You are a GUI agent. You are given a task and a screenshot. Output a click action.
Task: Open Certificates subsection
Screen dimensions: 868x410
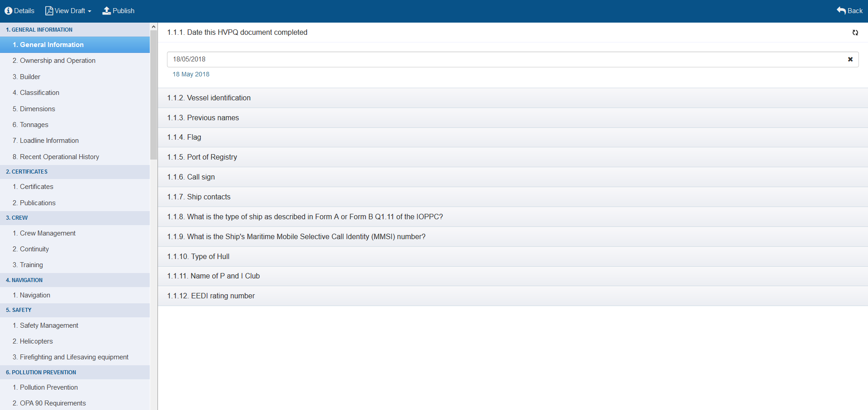75,187
